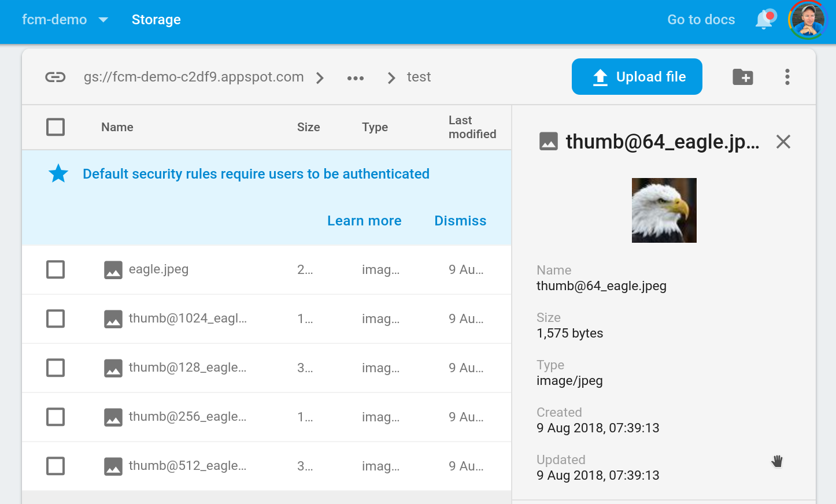Click the Learn more link
The image size is (836, 504).
(364, 220)
